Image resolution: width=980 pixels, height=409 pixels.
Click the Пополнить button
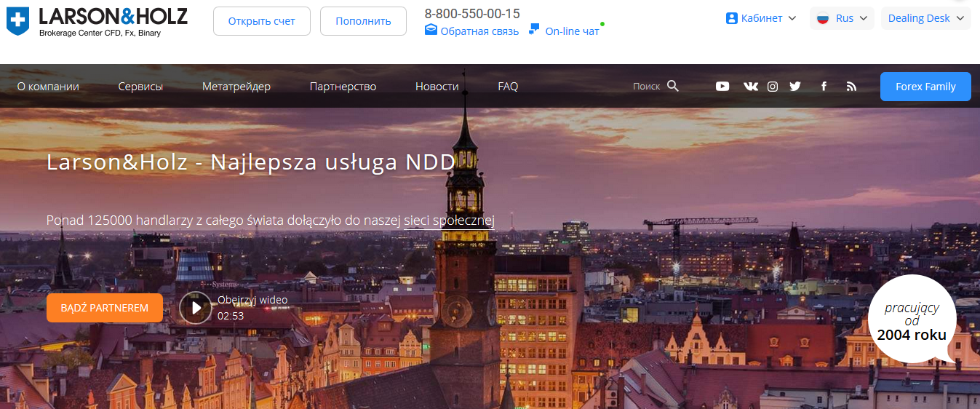363,21
